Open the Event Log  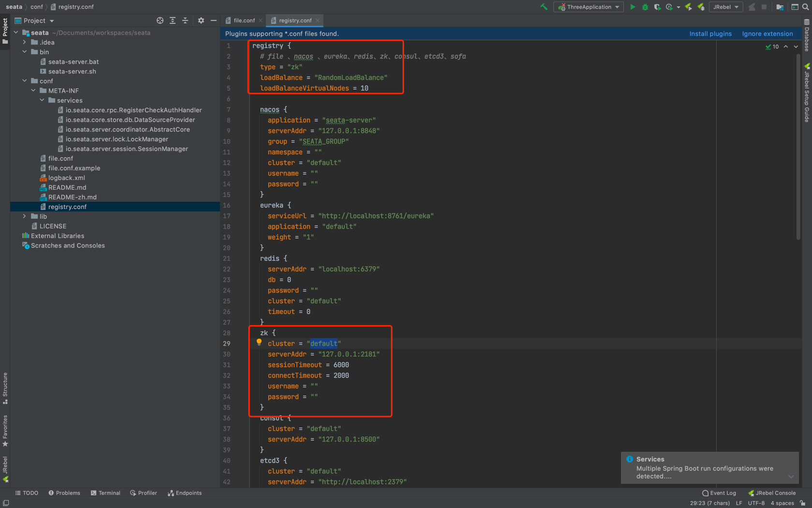719,493
